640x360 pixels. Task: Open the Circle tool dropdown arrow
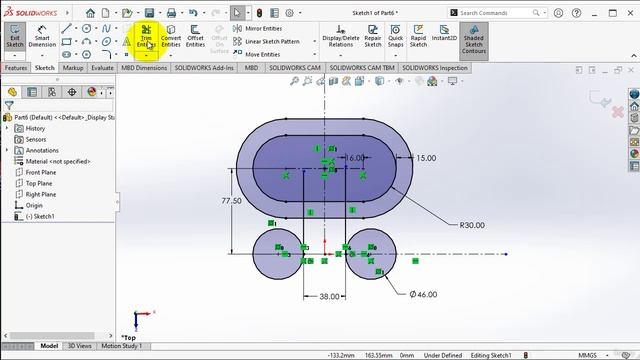point(96,29)
